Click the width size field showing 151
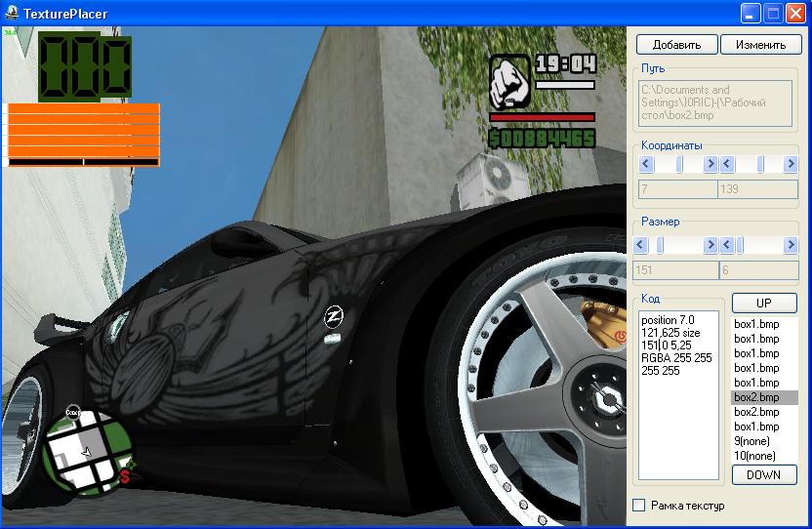 point(675,270)
